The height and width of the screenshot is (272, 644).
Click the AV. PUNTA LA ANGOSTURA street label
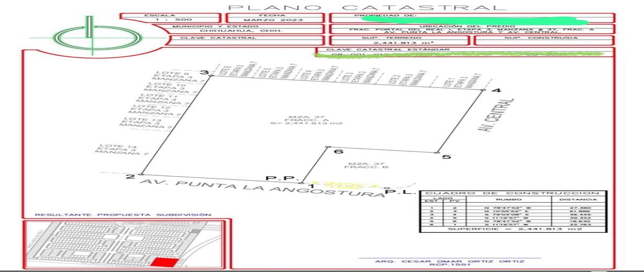[263, 188]
